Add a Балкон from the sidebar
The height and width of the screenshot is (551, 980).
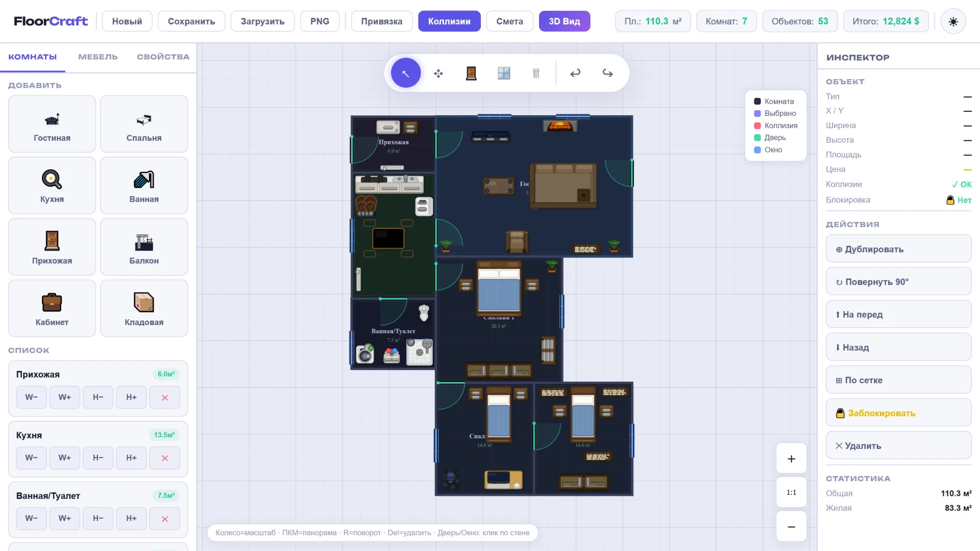click(144, 246)
